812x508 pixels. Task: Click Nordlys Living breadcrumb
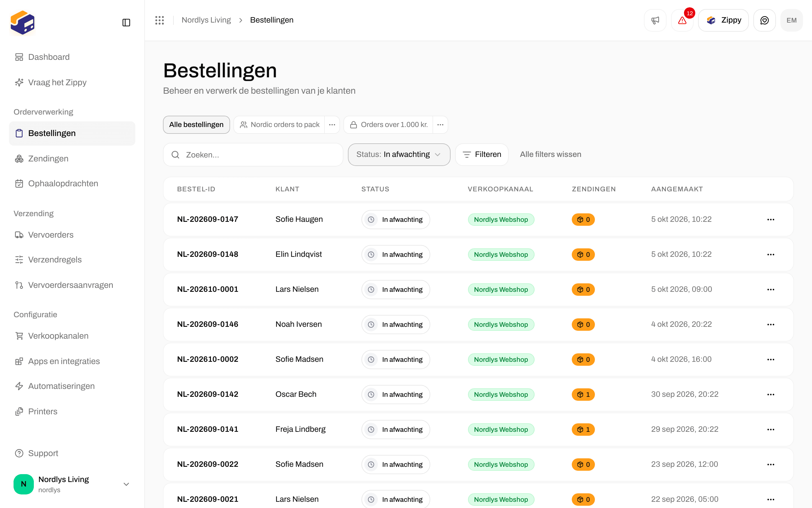click(206, 20)
